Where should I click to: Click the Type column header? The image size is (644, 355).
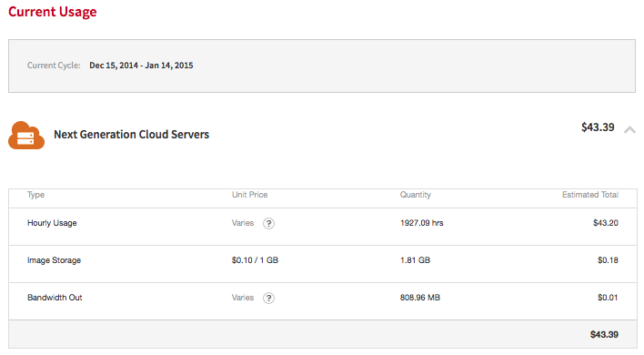(x=35, y=195)
